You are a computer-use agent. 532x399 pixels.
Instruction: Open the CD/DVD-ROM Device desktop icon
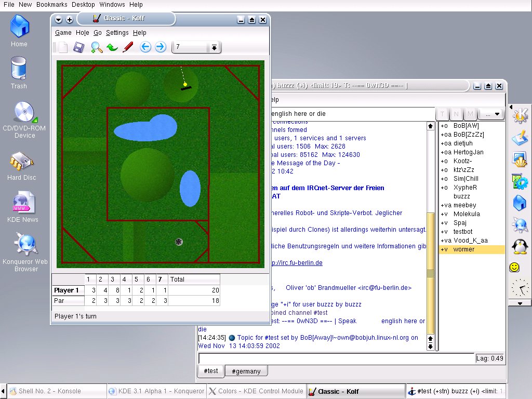pyautogui.click(x=24, y=120)
